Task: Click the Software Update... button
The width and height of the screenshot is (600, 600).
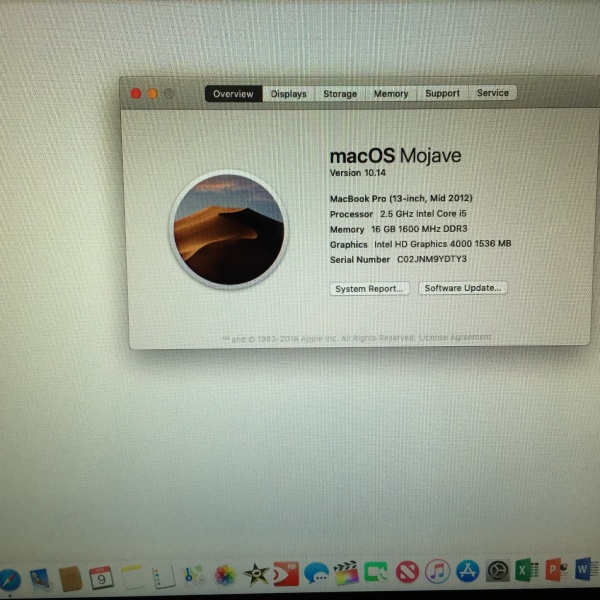Action: pyautogui.click(x=463, y=288)
